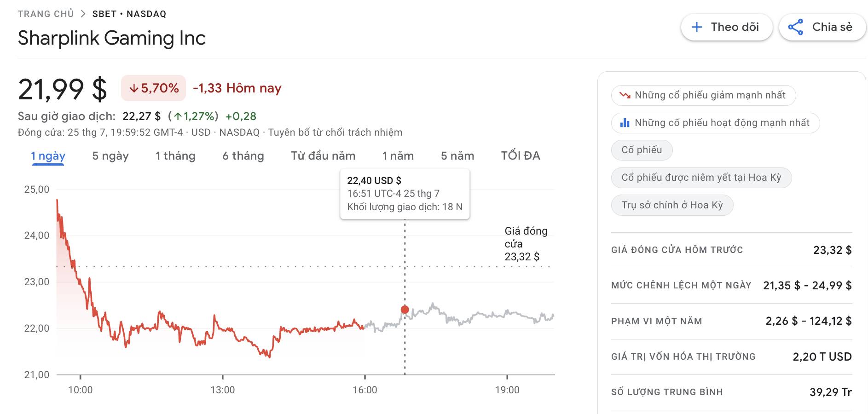This screenshot has height=414, width=868.
Task: Click the Trụ sở chính ở Hoa Kỳ chip
Action: 672,205
